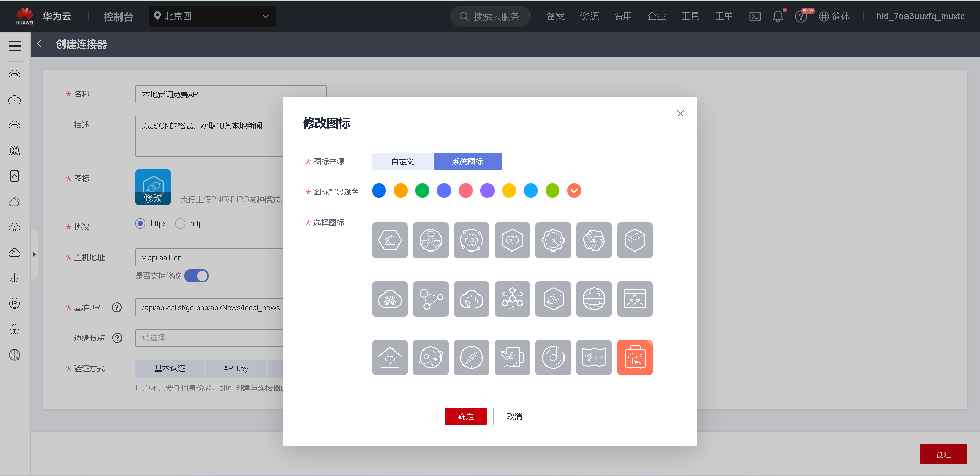Choose the circuit cloud icon

coord(472,299)
